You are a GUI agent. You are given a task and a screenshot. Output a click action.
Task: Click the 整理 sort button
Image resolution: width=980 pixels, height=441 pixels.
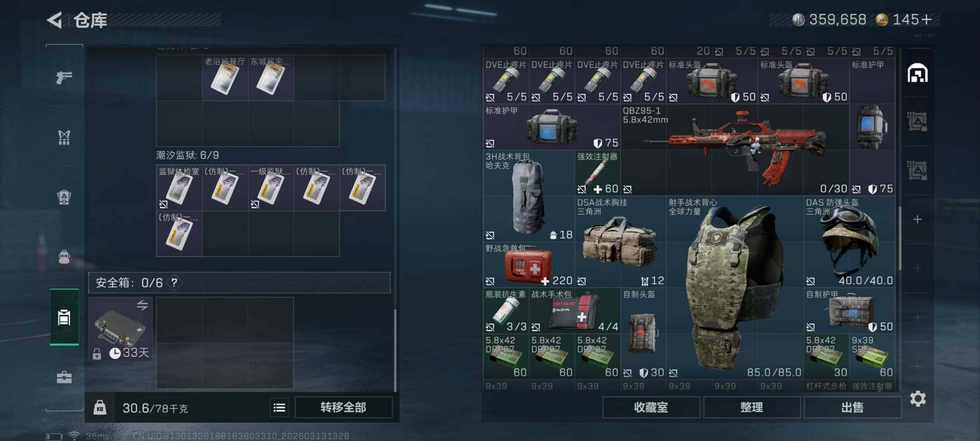pos(751,407)
